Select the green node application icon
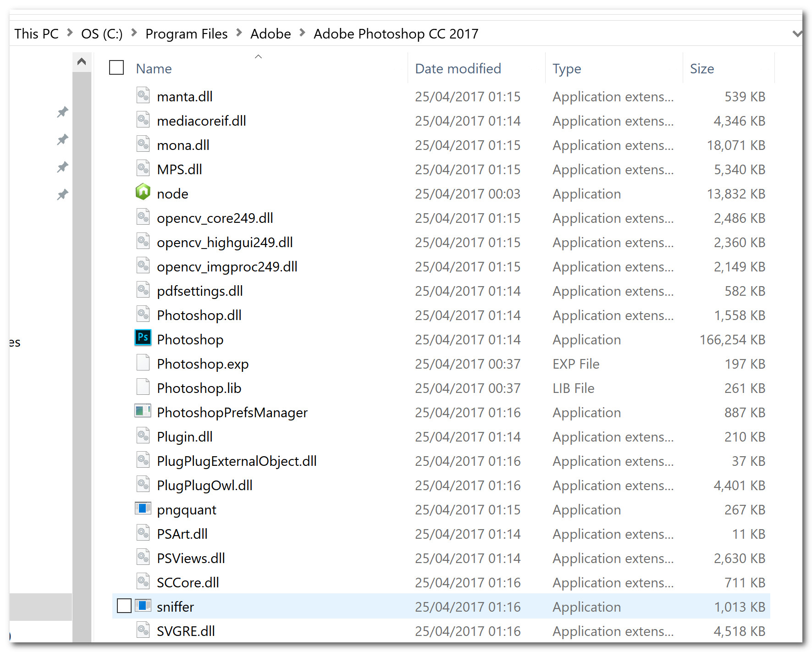The image size is (812, 652). tap(143, 192)
